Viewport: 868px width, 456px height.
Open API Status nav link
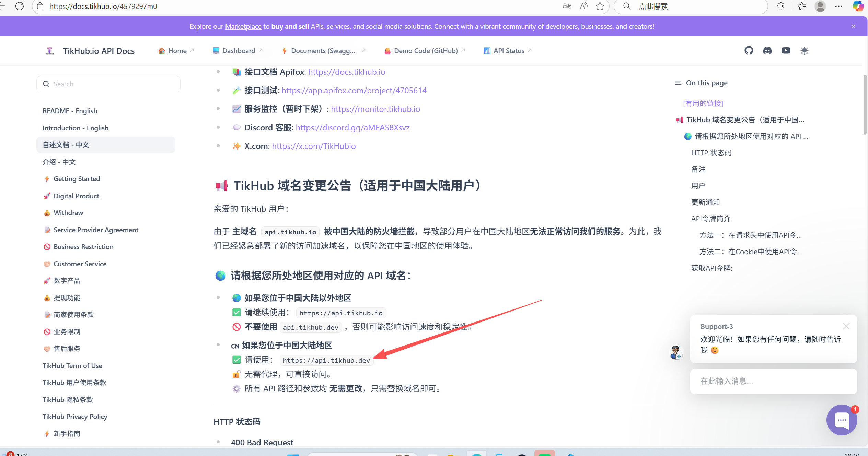(x=508, y=51)
